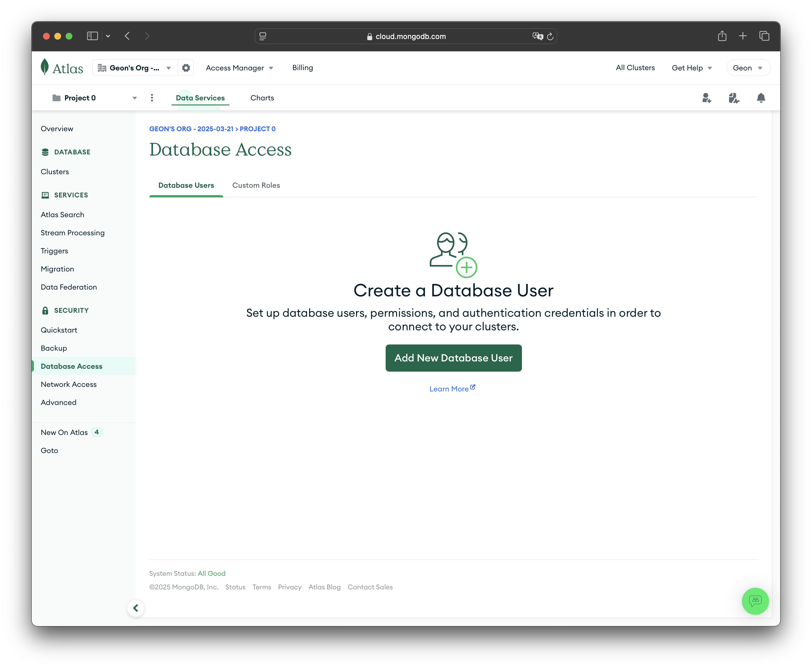Click Safari's share icon
Image resolution: width=812 pixels, height=668 pixels.
click(x=722, y=36)
